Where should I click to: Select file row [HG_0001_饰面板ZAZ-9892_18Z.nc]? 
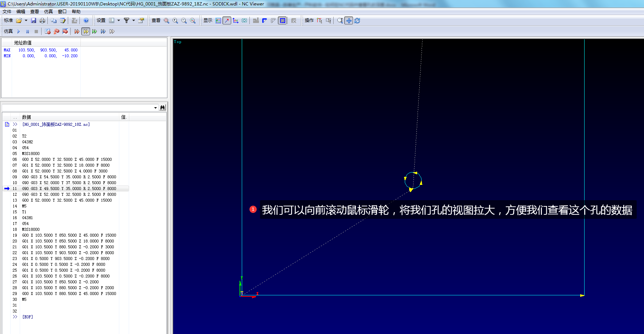(66, 124)
